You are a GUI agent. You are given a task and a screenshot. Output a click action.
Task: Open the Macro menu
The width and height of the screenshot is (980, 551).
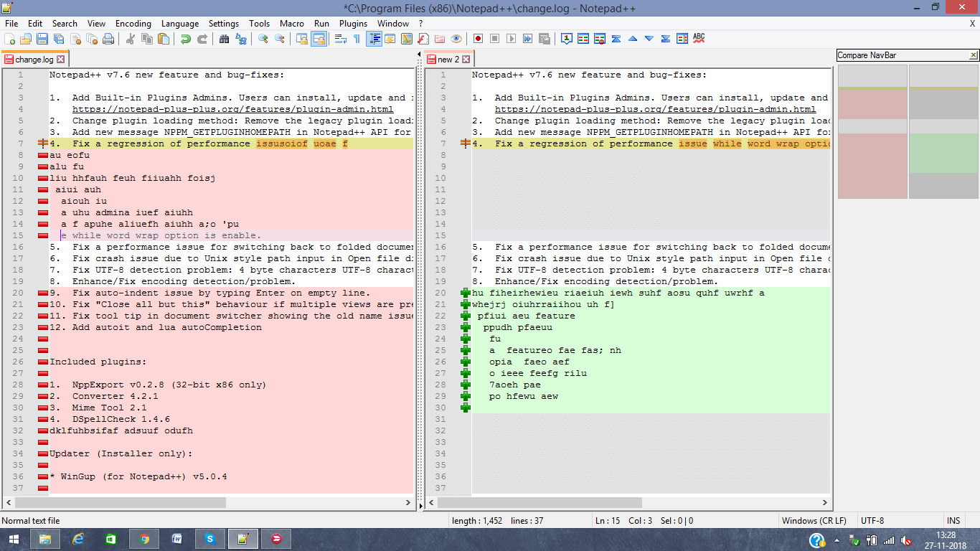292,24
